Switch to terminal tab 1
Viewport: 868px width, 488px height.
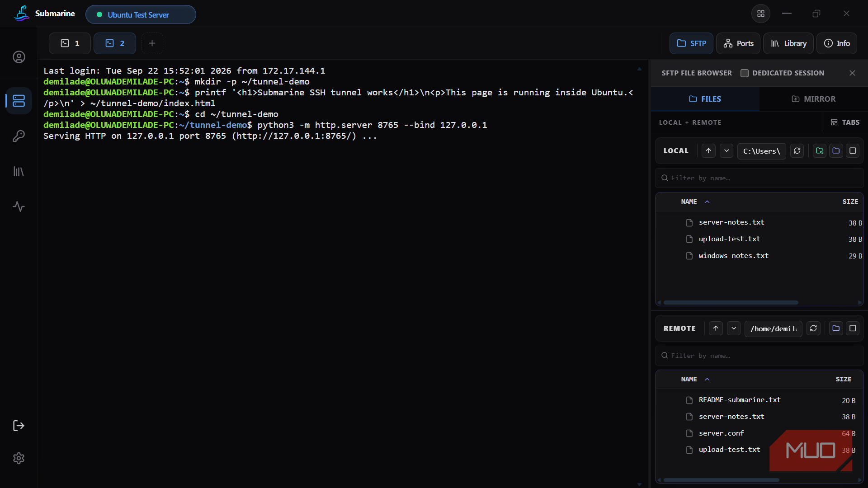(x=70, y=43)
